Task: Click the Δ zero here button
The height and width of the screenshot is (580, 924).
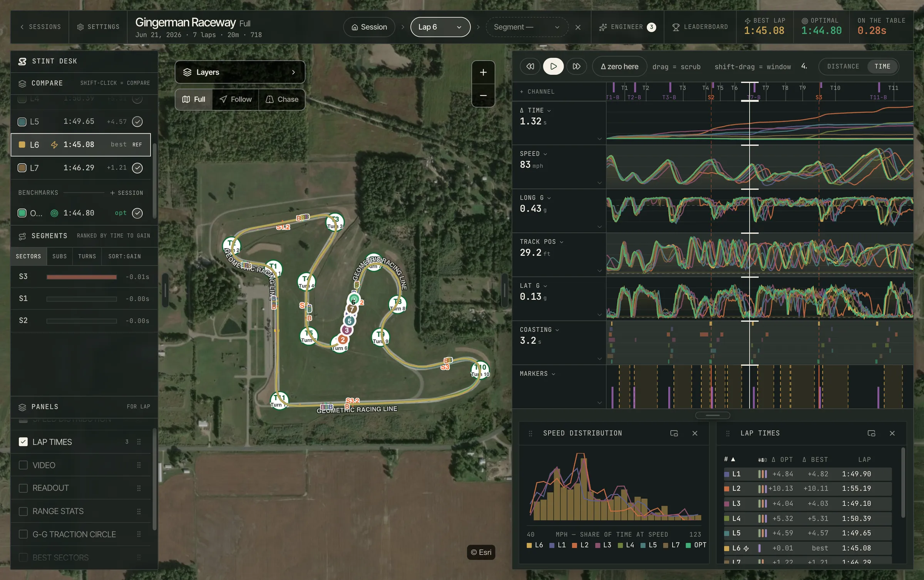Action: click(x=619, y=66)
